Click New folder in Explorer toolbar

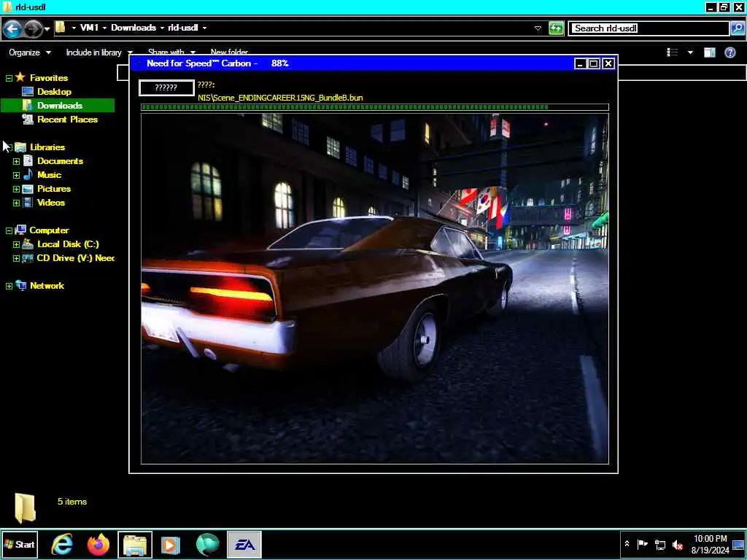tap(229, 52)
